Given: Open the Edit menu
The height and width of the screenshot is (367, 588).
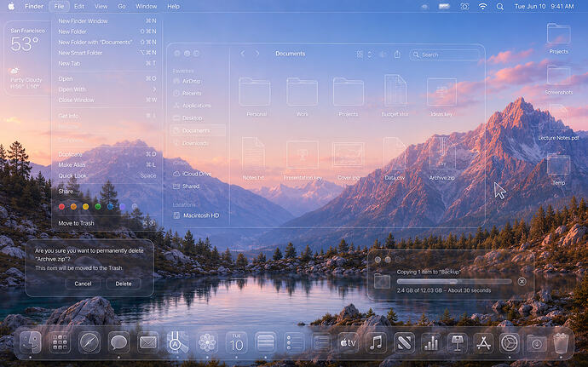Looking at the screenshot, I should tap(79, 6).
